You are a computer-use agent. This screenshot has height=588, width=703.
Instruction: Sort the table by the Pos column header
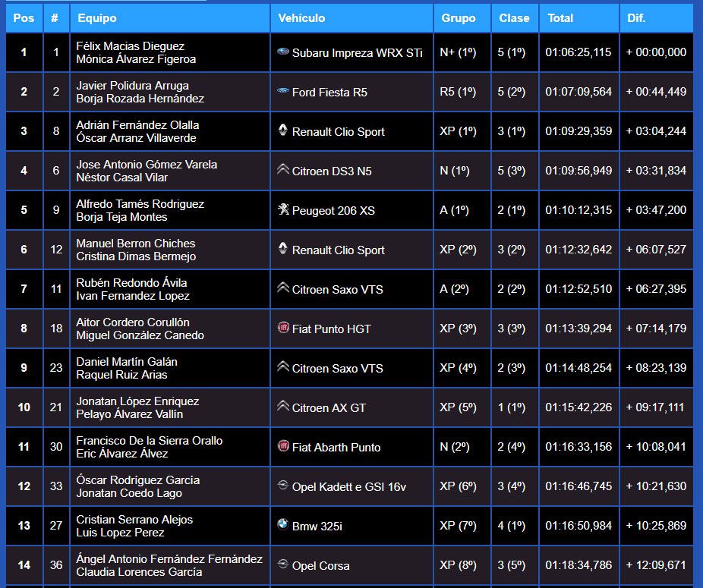pos(24,18)
